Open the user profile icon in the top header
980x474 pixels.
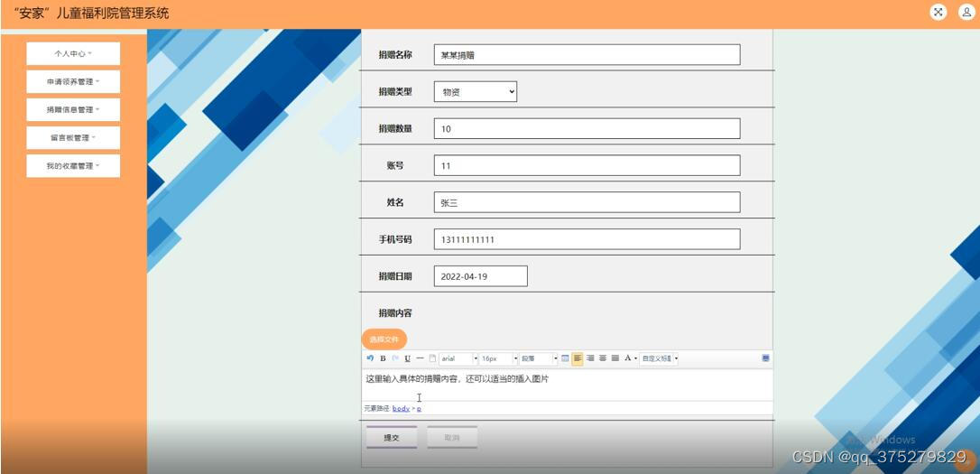966,13
